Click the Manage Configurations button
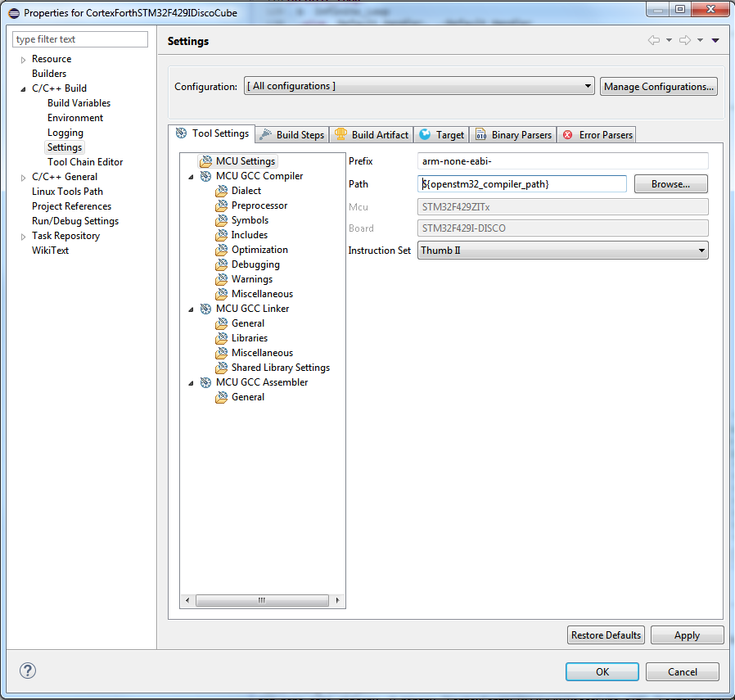735x700 pixels. tap(659, 87)
